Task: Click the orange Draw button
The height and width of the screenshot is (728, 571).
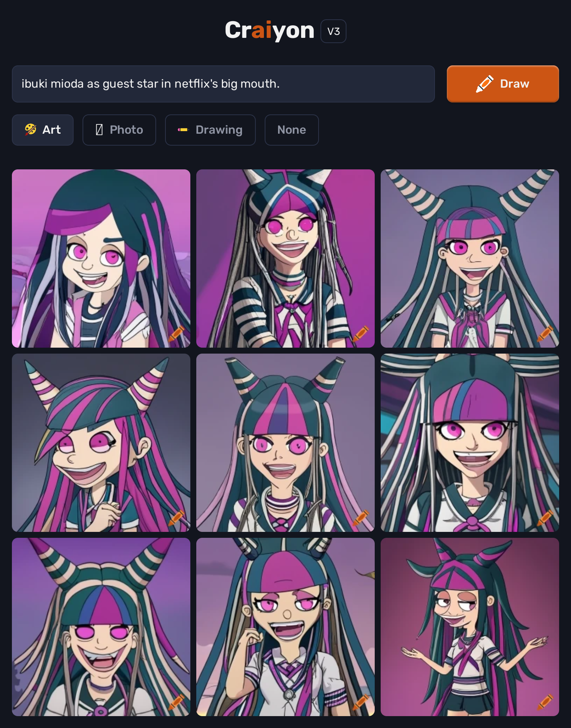Action: tap(503, 84)
